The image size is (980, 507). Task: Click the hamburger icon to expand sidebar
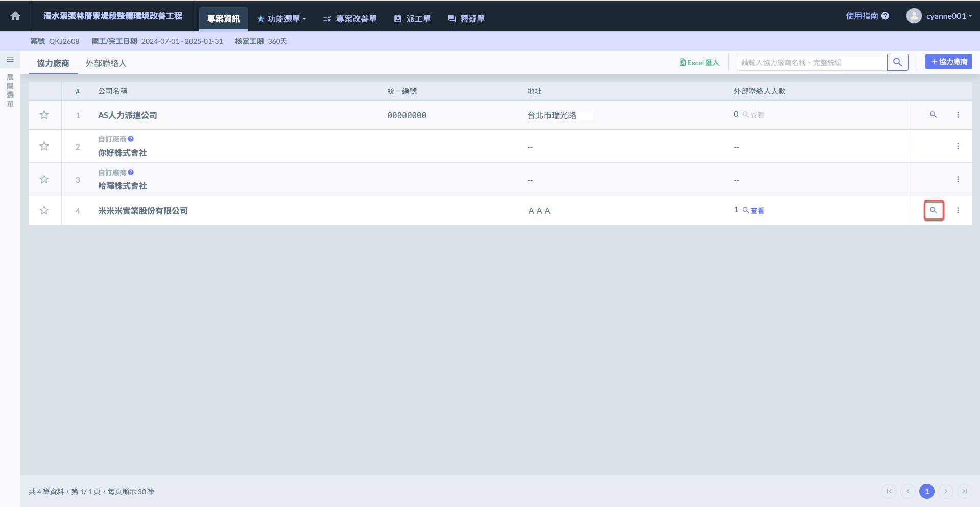pyautogui.click(x=10, y=60)
